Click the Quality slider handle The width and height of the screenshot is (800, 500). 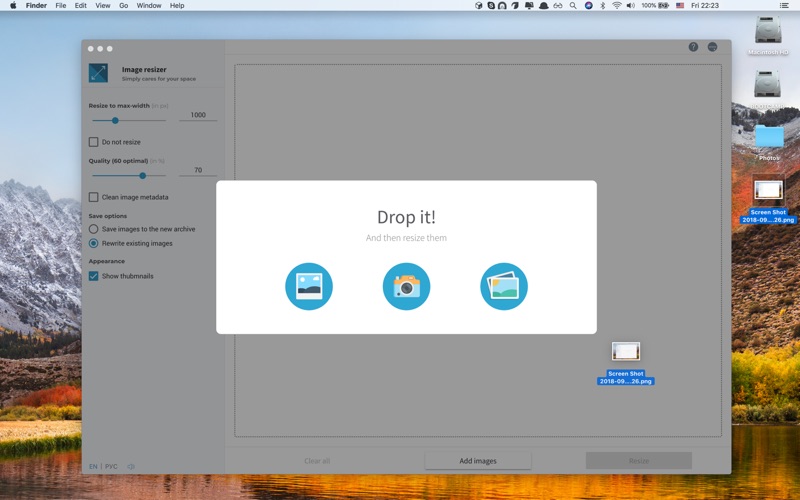coord(143,176)
